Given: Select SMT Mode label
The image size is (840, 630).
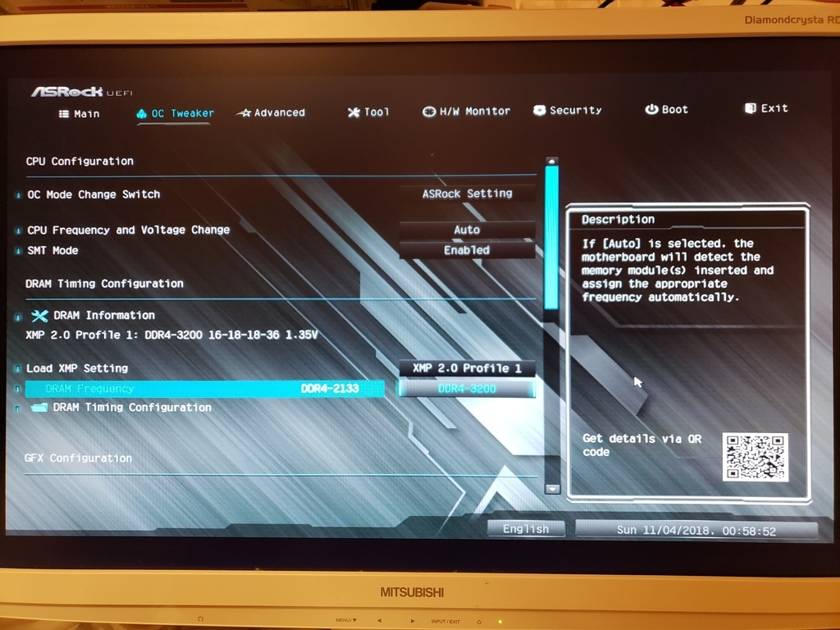Looking at the screenshot, I should coord(52,250).
